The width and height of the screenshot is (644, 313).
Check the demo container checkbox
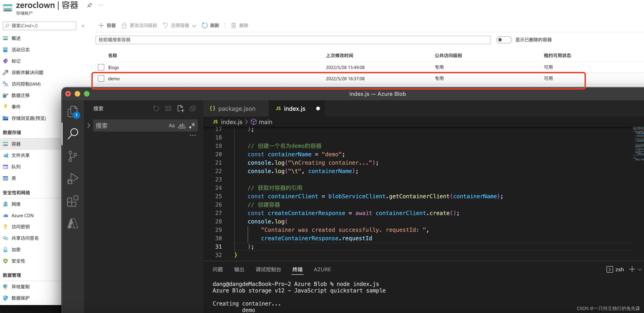click(101, 79)
